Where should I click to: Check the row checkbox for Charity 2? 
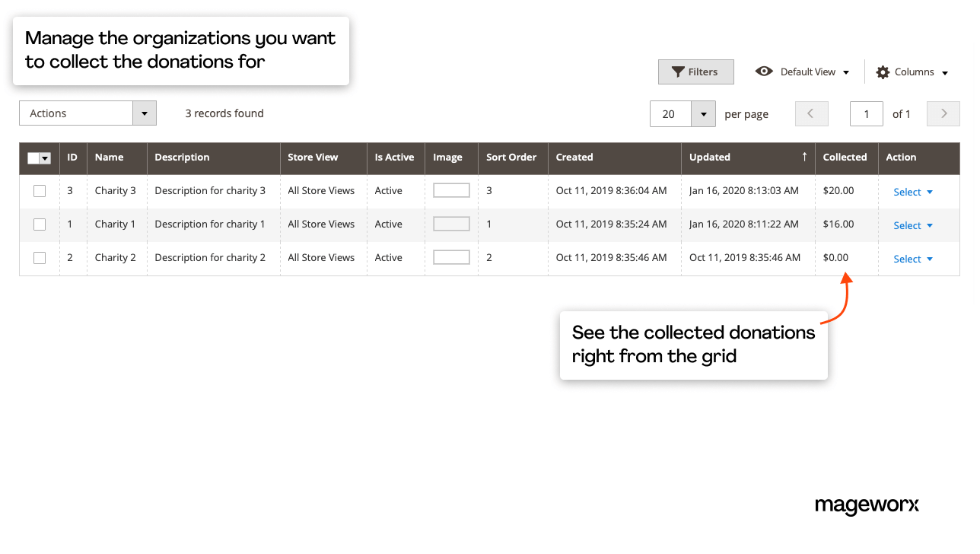pos(39,258)
